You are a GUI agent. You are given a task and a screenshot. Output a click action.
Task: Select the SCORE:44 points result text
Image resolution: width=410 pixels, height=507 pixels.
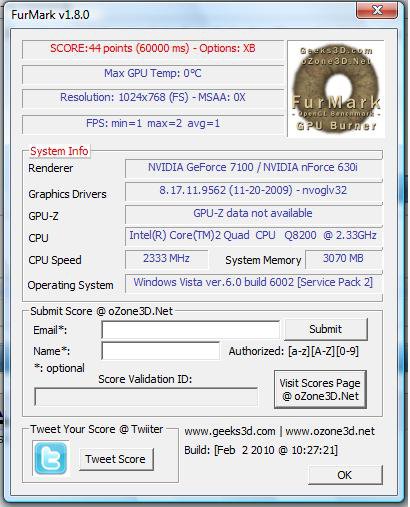click(153, 48)
